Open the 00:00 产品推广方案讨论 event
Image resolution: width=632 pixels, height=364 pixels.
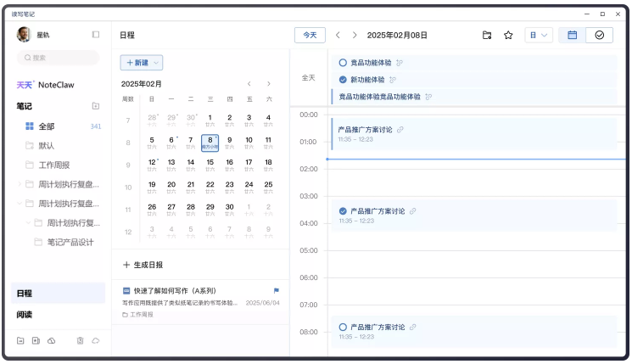click(474, 134)
